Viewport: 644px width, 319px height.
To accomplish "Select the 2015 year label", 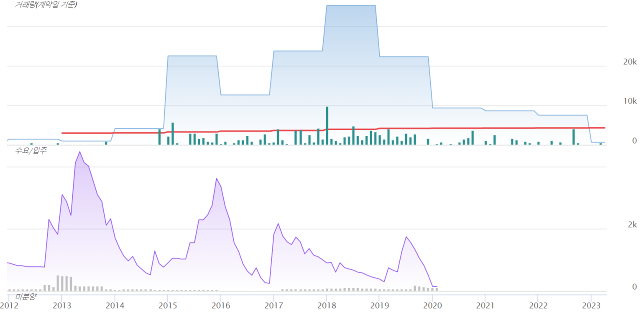I will coord(168,306).
